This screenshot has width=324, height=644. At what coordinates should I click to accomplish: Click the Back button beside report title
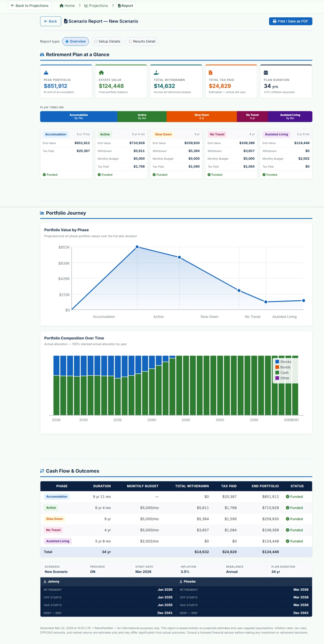click(x=50, y=21)
